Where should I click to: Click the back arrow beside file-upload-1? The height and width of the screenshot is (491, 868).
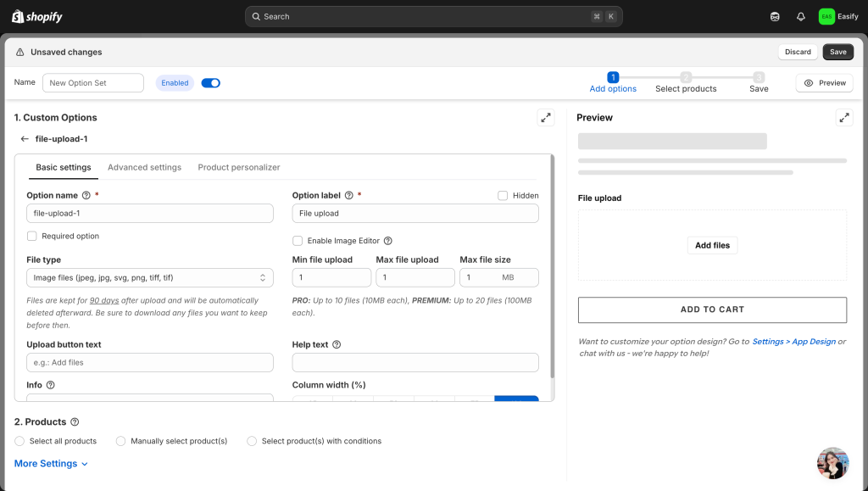[x=25, y=139]
